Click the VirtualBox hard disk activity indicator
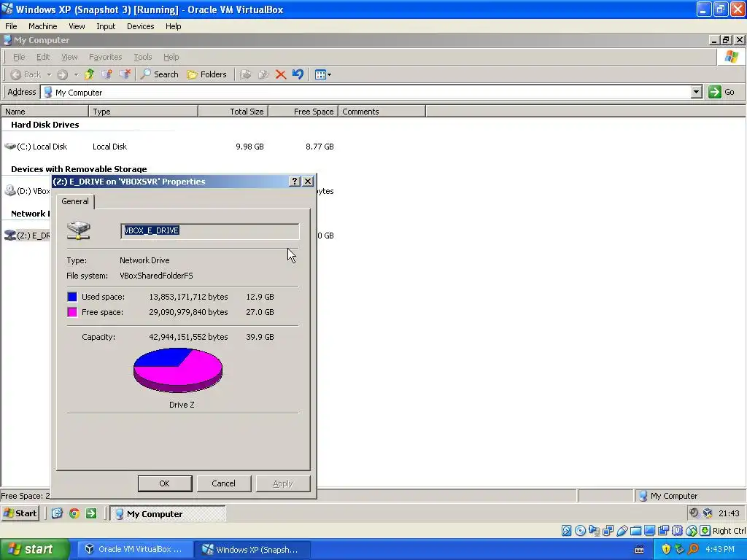747x560 pixels. [566, 531]
